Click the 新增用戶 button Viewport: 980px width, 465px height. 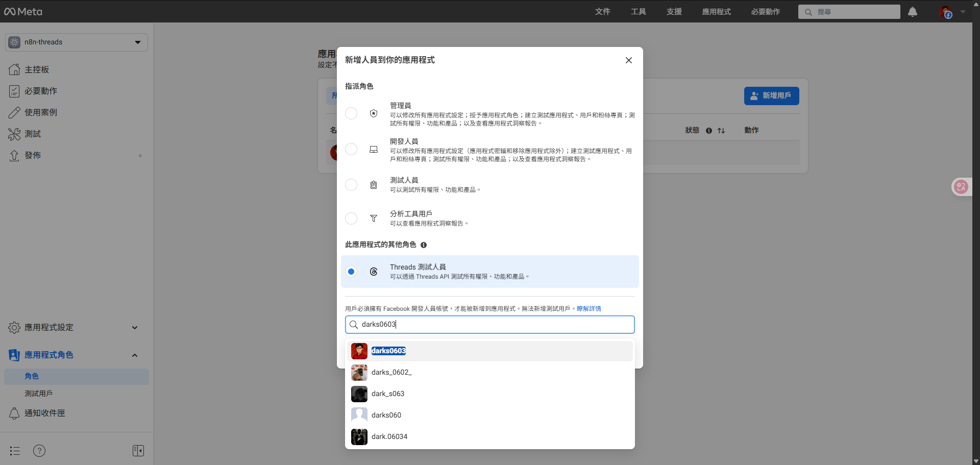[x=771, y=95]
